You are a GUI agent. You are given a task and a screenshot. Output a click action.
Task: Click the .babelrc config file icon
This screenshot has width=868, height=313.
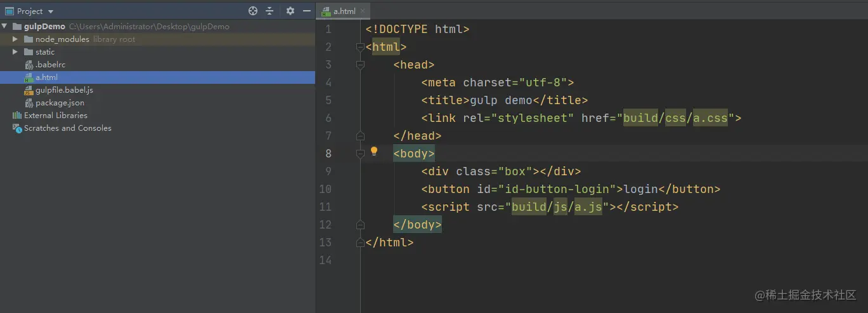pos(29,65)
